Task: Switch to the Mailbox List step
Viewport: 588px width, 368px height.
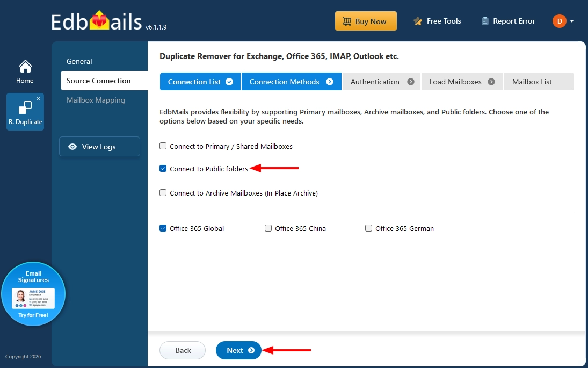Action: pyautogui.click(x=539, y=82)
